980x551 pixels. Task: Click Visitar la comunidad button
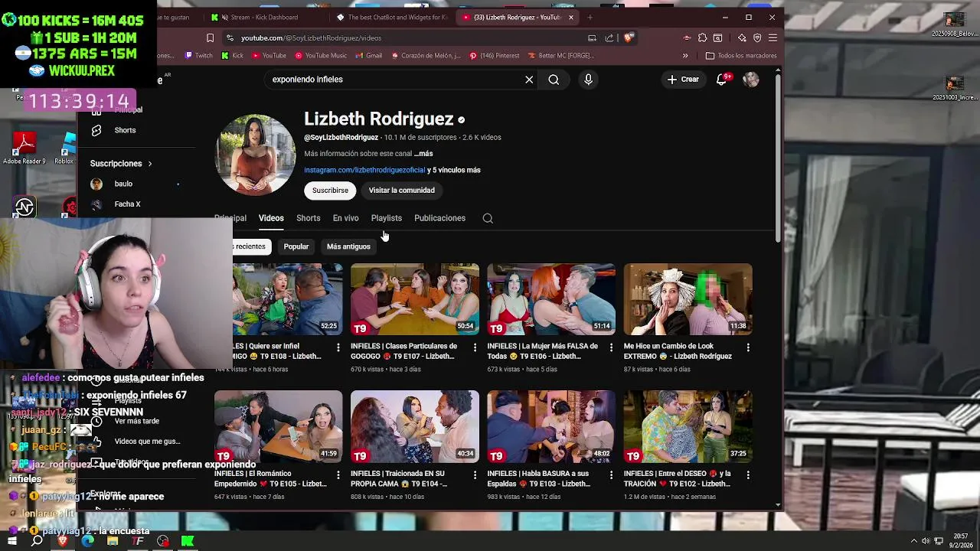(401, 191)
